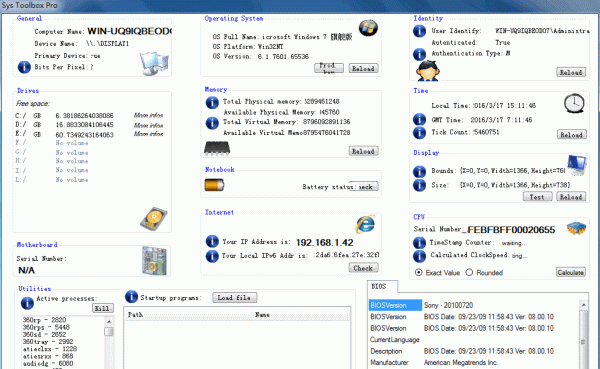Screen dimensions: 600x369
Task: Click the info icon beside Authentication Type
Action: tap(419, 54)
